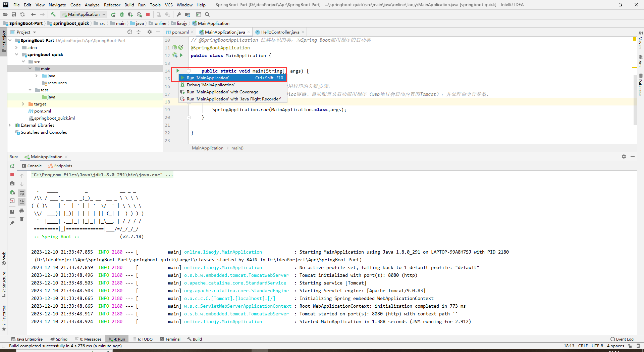Viewport: 644px width, 352px height.
Task: Open the Maven side tool window
Action: point(640,40)
